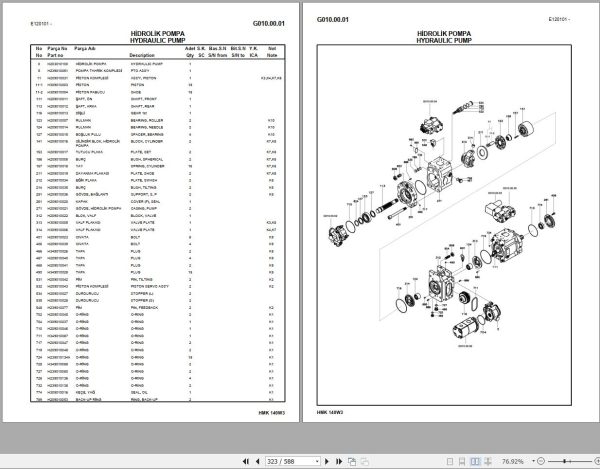The image size is (600, 469).
Task: Click the E120101 label on right page
Action: pos(559,19)
